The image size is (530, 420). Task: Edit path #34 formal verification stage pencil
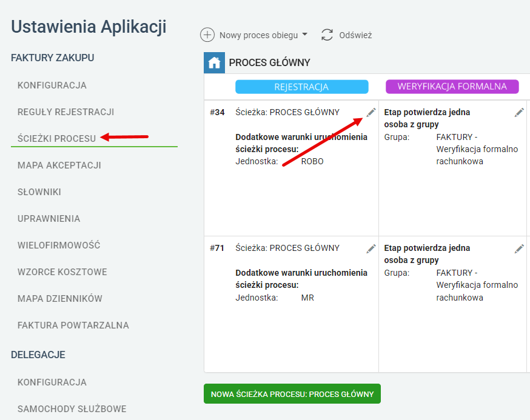coord(519,113)
